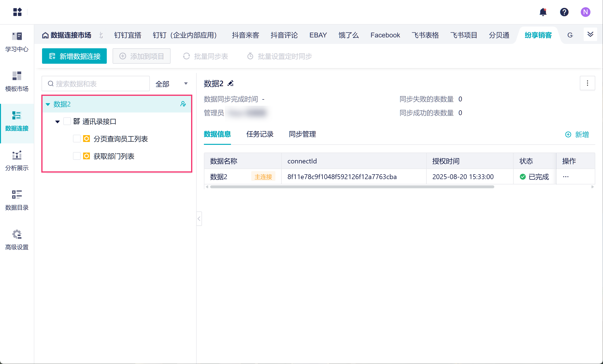
Task: Click the user permission icon on 数据2 row
Action: click(x=183, y=104)
